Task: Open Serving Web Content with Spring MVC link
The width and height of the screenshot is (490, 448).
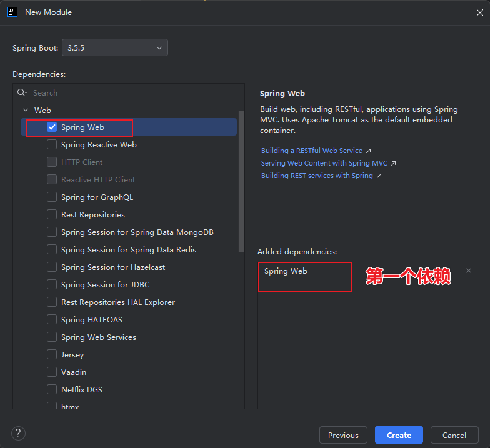Action: pos(324,163)
